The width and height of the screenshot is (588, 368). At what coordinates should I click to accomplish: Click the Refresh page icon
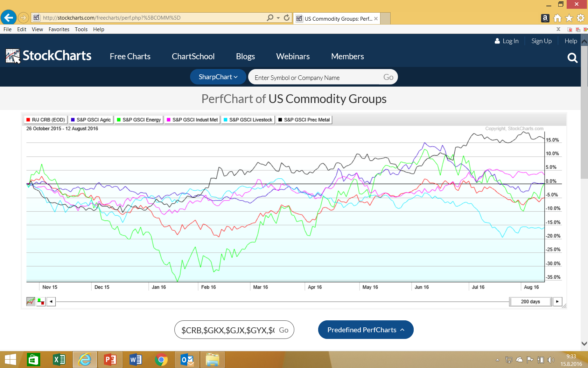click(287, 18)
